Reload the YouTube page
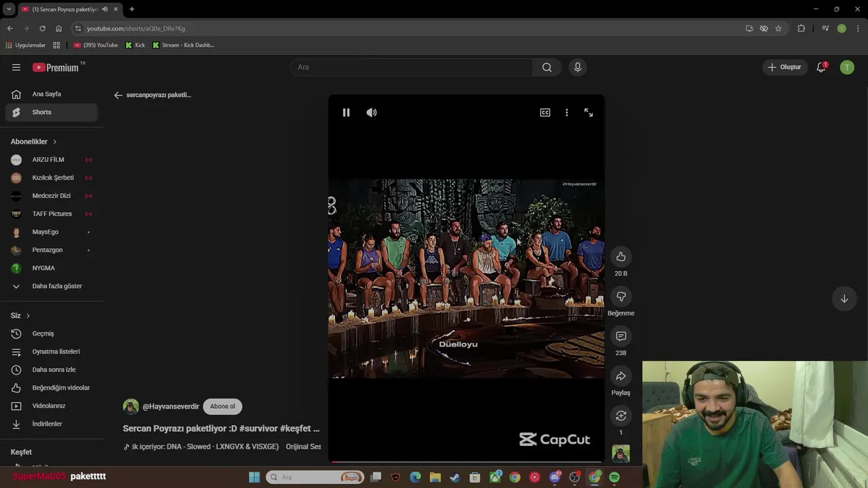The height and width of the screenshot is (488, 868). (42, 28)
